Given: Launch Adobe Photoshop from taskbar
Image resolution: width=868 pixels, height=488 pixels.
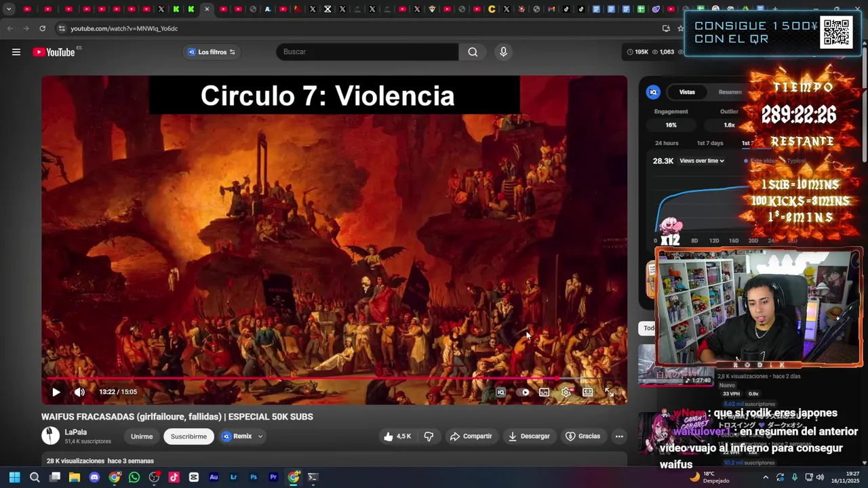Looking at the screenshot, I should point(254,477).
